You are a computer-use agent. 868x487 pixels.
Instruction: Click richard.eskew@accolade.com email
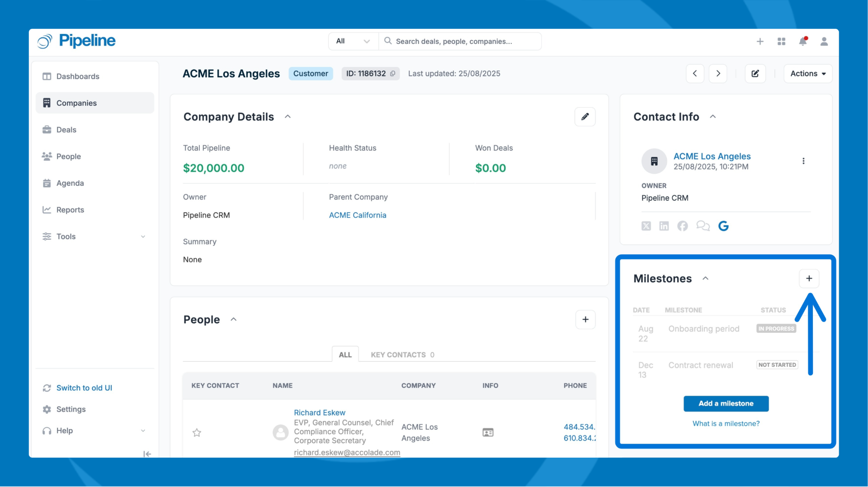347,452
